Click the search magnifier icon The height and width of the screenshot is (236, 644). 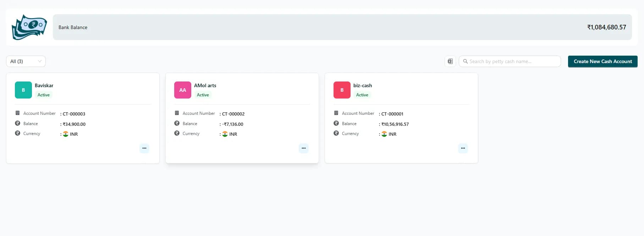pos(465,61)
